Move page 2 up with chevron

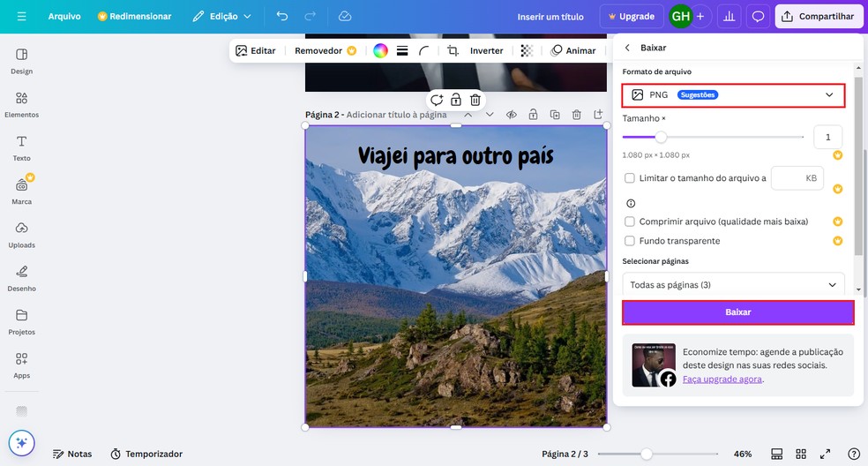[468, 115]
